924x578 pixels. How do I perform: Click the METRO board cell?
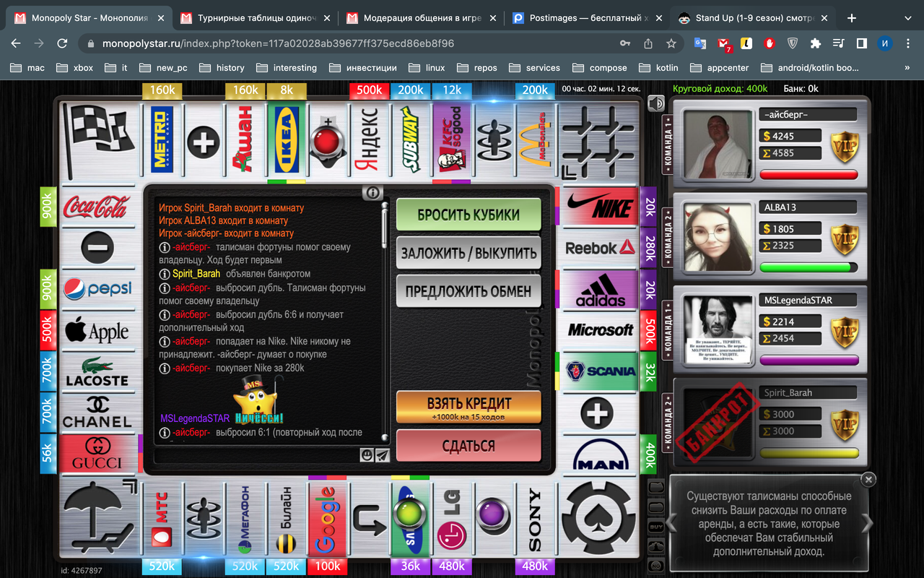162,140
